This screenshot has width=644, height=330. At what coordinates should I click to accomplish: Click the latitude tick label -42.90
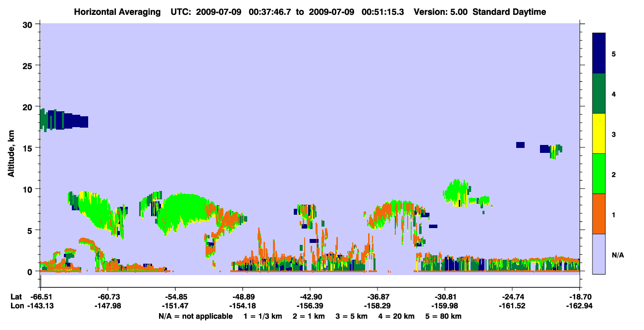pos(310,296)
